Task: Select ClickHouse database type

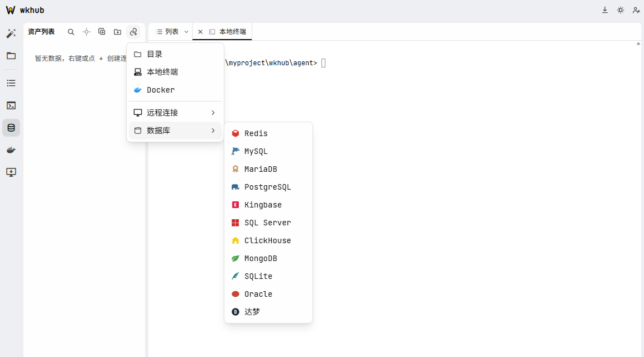Action: coord(268,240)
